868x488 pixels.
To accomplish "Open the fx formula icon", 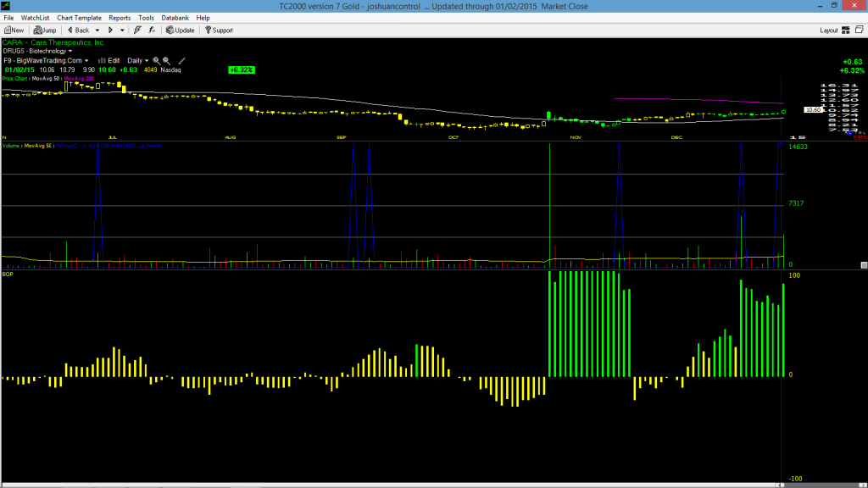I will pyautogui.click(x=152, y=30).
